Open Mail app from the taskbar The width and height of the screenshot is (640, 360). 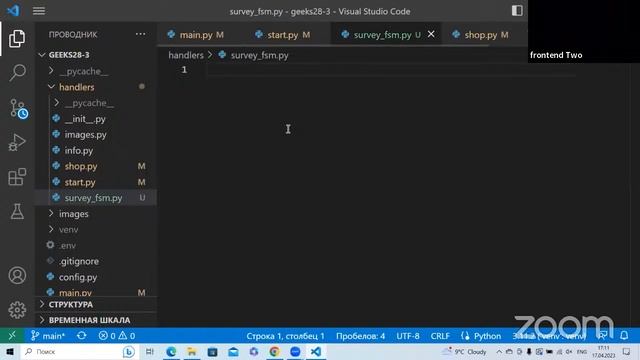point(233,351)
